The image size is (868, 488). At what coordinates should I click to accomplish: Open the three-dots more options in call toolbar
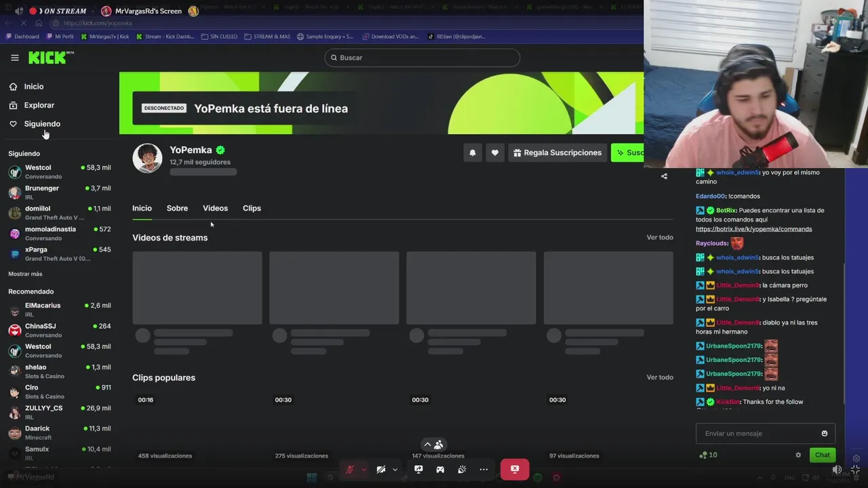click(484, 469)
